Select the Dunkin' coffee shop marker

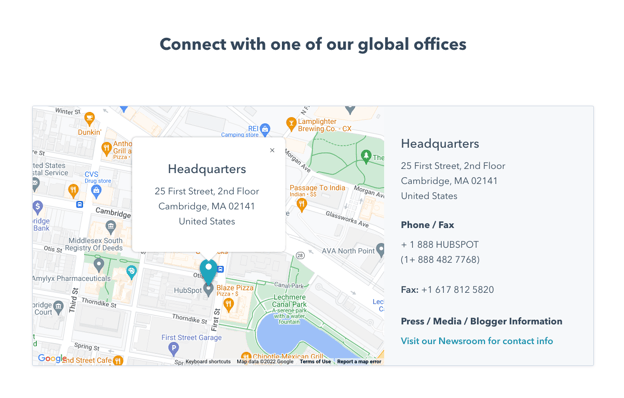[x=90, y=119]
